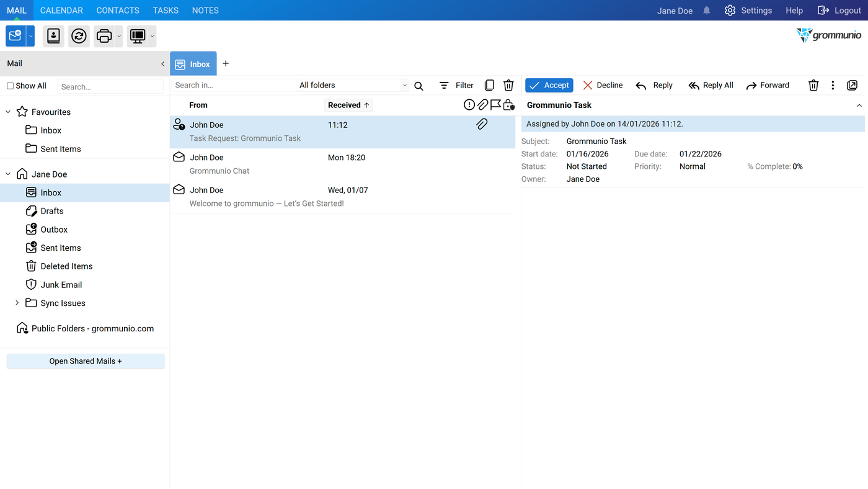
Task: Log out using the Logout button
Action: click(839, 11)
